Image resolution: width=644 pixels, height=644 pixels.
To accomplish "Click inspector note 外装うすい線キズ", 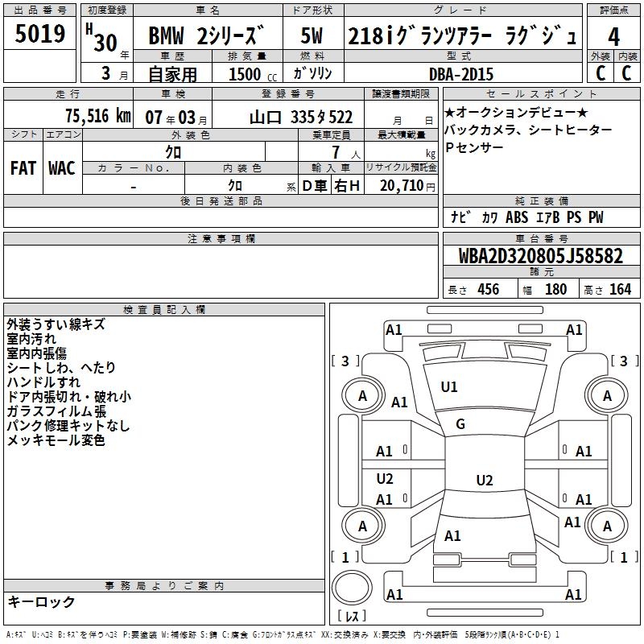I will [x=56, y=324].
